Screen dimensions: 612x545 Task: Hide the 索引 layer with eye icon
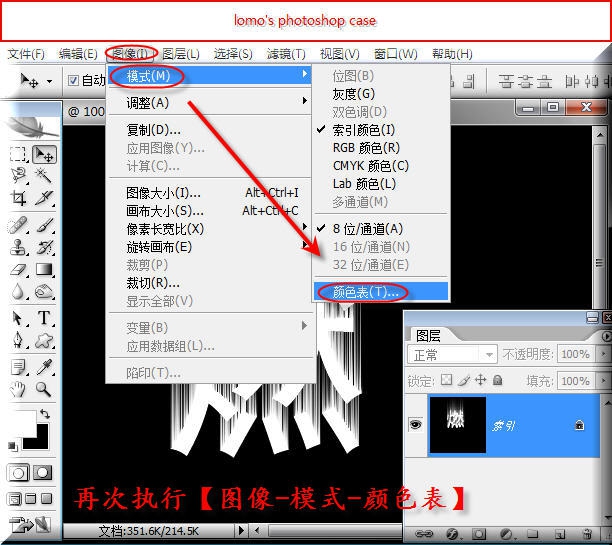(x=416, y=424)
